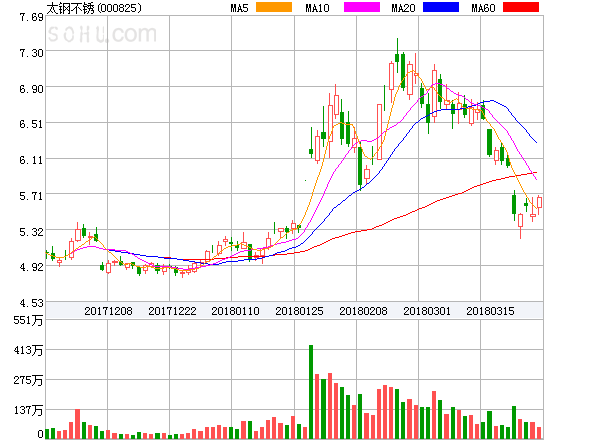
Task: Click the 20180315 date label
Action: (491, 311)
